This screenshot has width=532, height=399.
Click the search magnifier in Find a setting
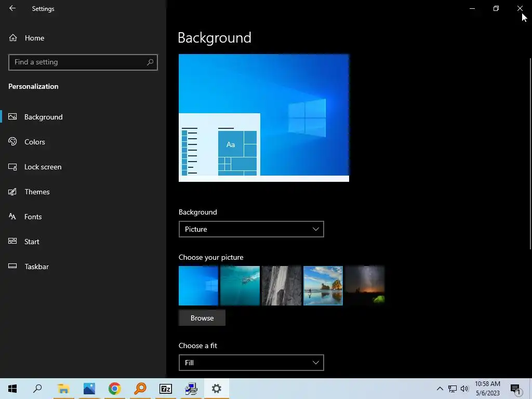pyautogui.click(x=150, y=62)
